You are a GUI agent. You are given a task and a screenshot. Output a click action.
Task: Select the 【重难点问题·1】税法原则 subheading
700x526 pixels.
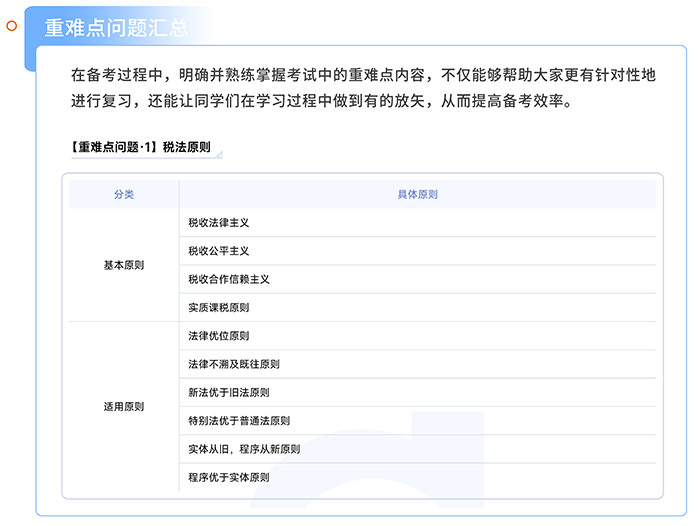140,146
